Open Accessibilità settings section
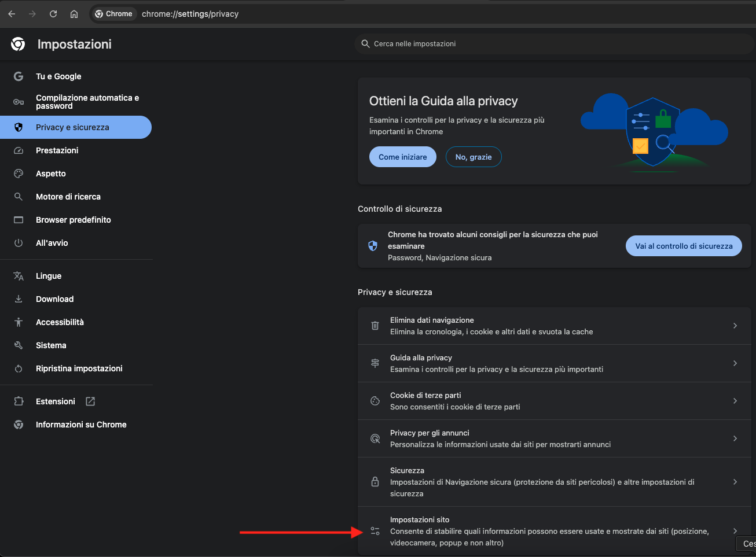Image resolution: width=756 pixels, height=557 pixels. click(76, 322)
